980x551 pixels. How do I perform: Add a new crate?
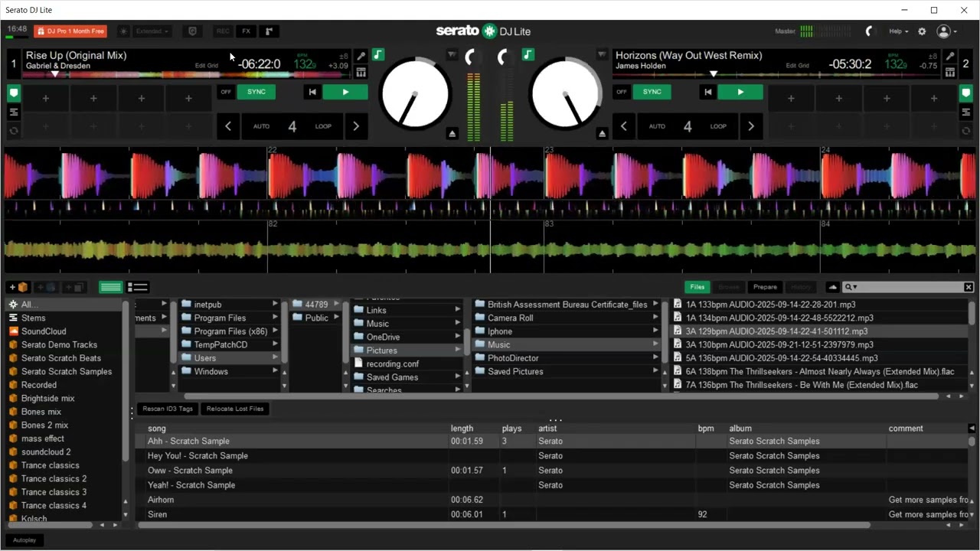[x=18, y=287]
